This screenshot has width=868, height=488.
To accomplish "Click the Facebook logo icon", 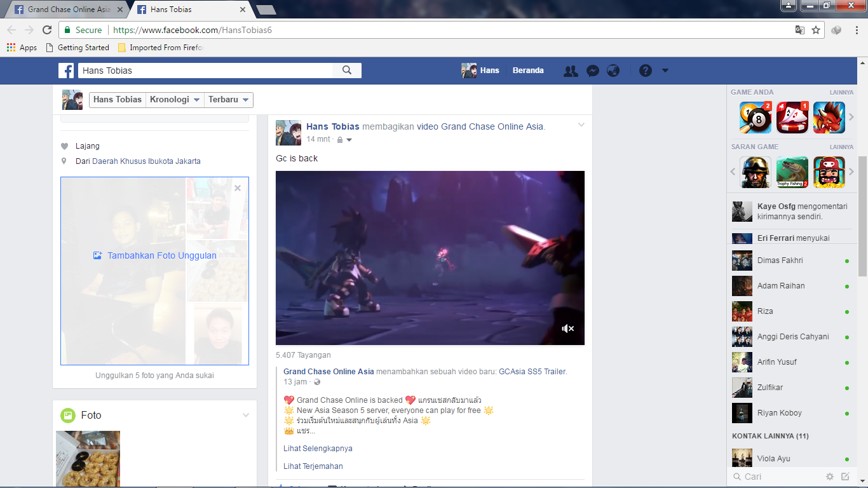I will (x=66, y=71).
